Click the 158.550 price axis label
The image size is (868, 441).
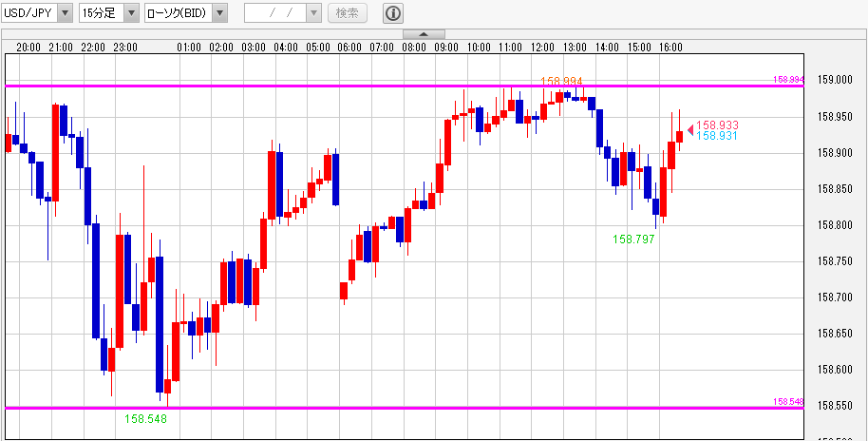(x=835, y=406)
